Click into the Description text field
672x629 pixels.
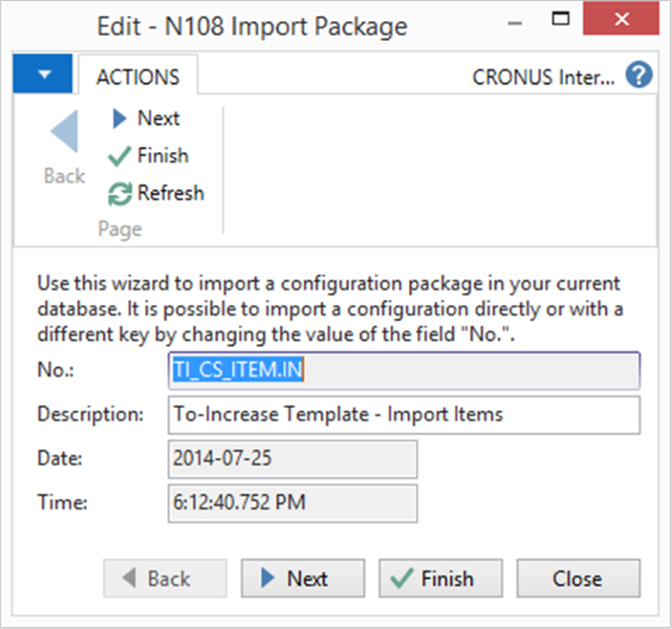coord(404,415)
